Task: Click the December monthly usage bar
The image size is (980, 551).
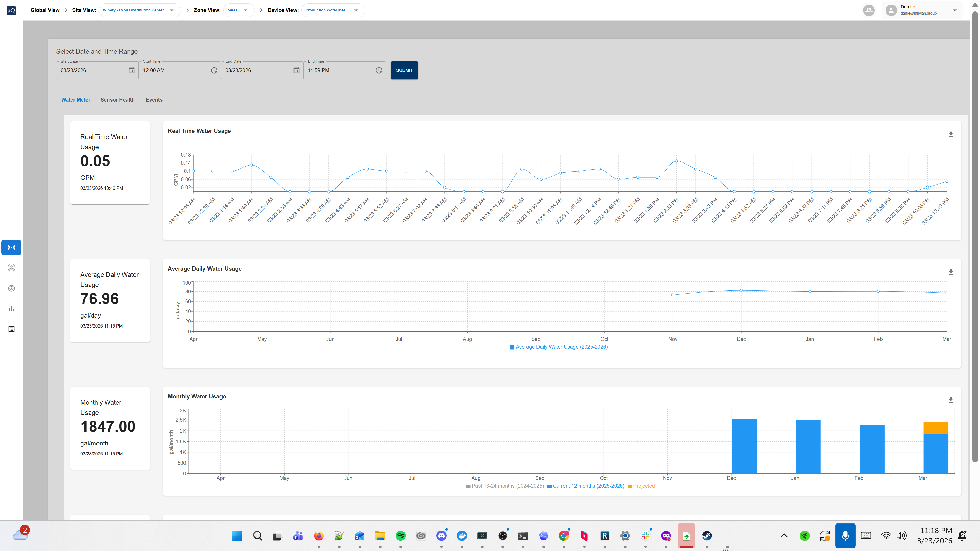Action: [x=744, y=446]
